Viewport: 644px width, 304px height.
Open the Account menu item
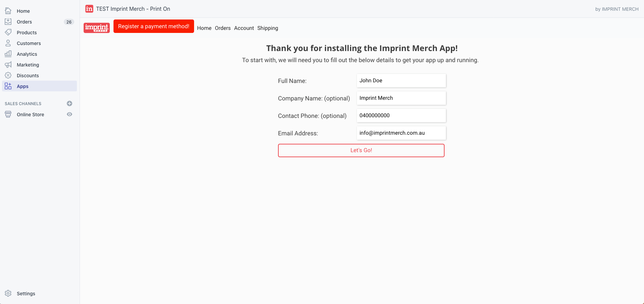(x=244, y=28)
